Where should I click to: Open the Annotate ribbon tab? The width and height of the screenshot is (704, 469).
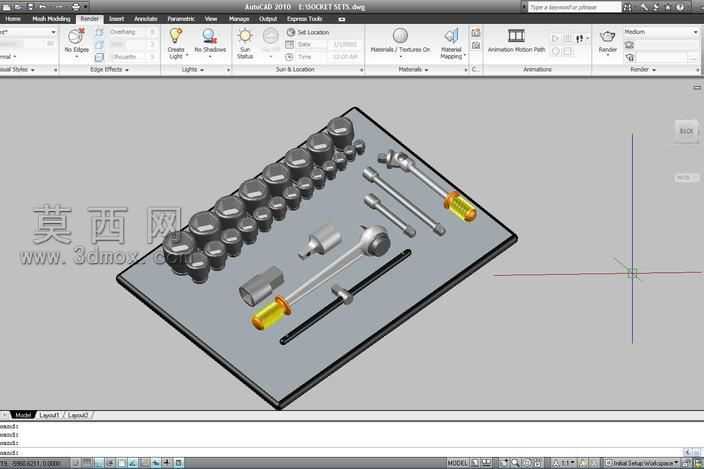tap(145, 19)
